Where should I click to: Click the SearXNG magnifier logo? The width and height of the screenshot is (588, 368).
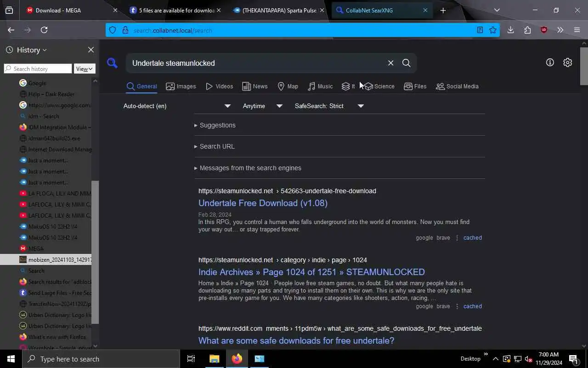pos(112,63)
